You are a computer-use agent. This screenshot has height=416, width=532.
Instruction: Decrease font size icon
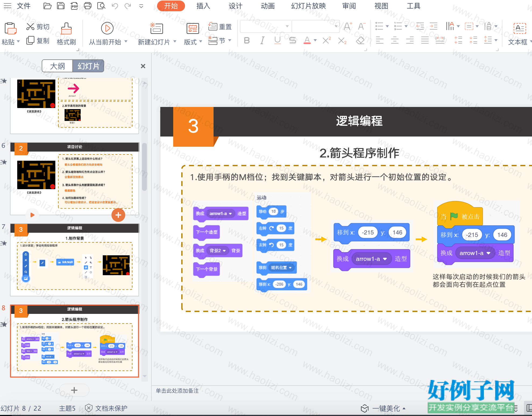362,26
